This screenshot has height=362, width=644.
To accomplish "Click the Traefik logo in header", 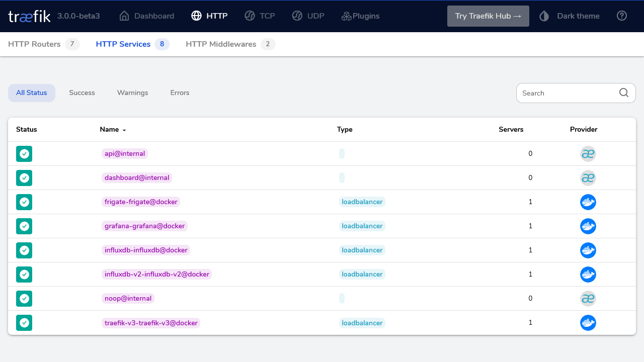I will (x=29, y=16).
